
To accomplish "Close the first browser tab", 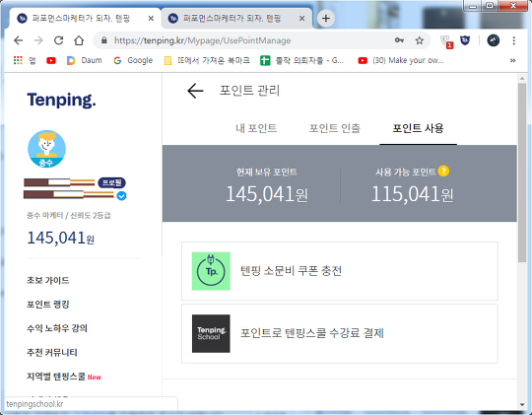I will pyautogui.click(x=151, y=19).
